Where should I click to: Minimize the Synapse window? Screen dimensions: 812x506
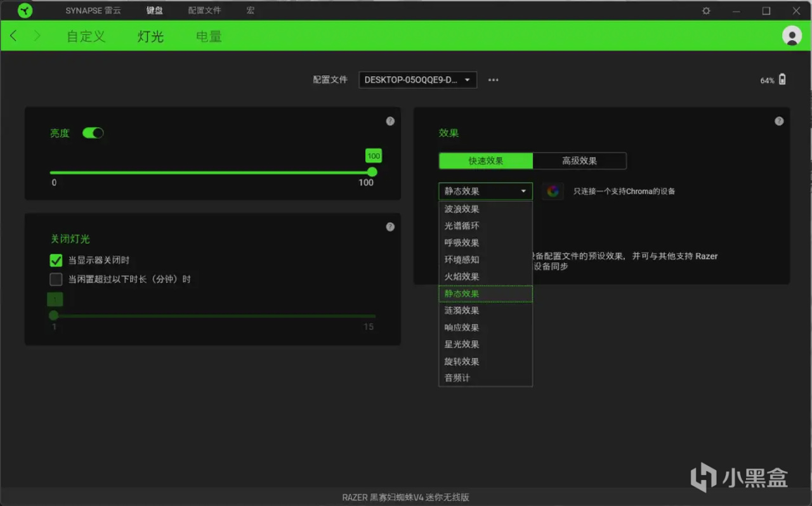pyautogui.click(x=736, y=11)
